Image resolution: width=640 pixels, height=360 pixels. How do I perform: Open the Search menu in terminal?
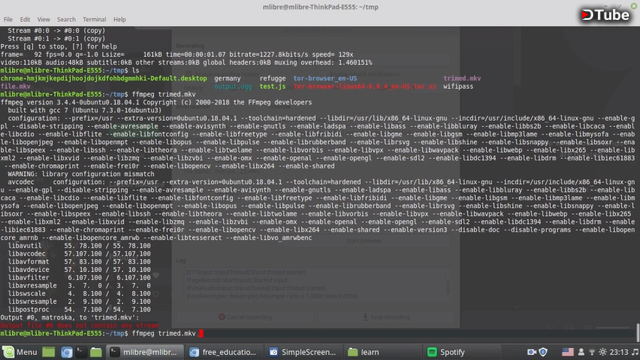point(66,19)
